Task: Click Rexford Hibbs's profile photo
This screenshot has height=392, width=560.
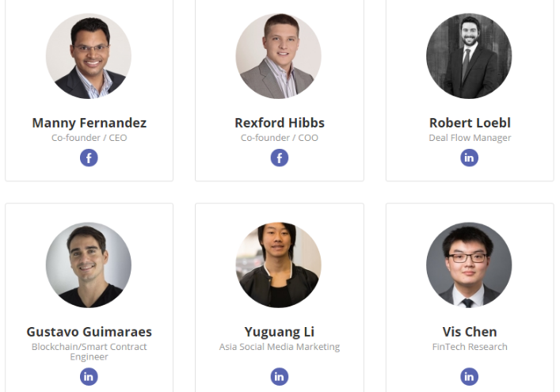Action: (279, 56)
